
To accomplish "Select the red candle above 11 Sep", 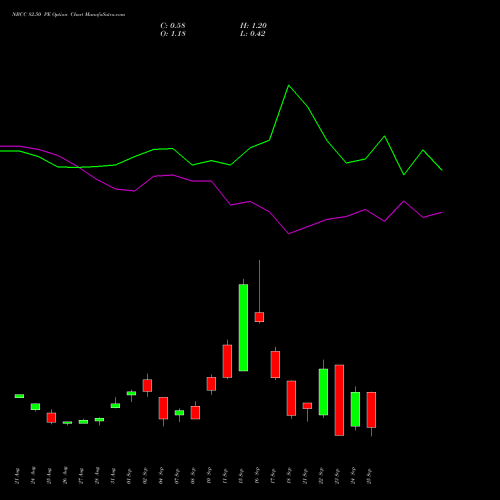I will coord(227,361).
